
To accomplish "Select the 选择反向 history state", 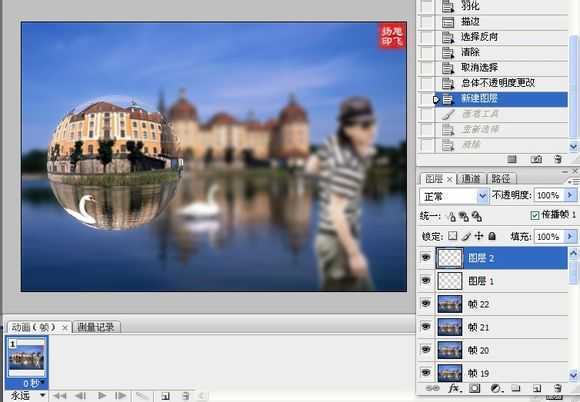I will pos(502,37).
